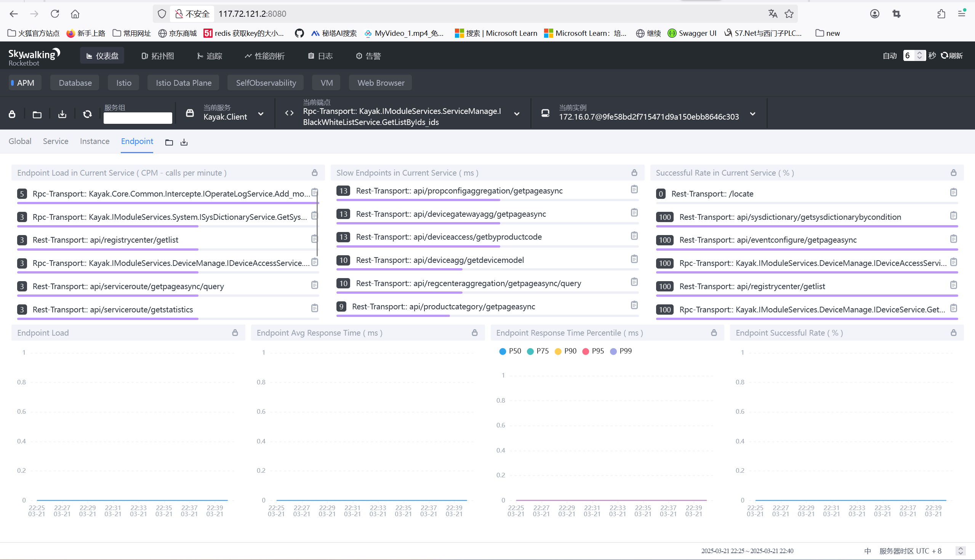
Task: Expand the 当前端点 endpoint dropdown
Action: (x=517, y=114)
